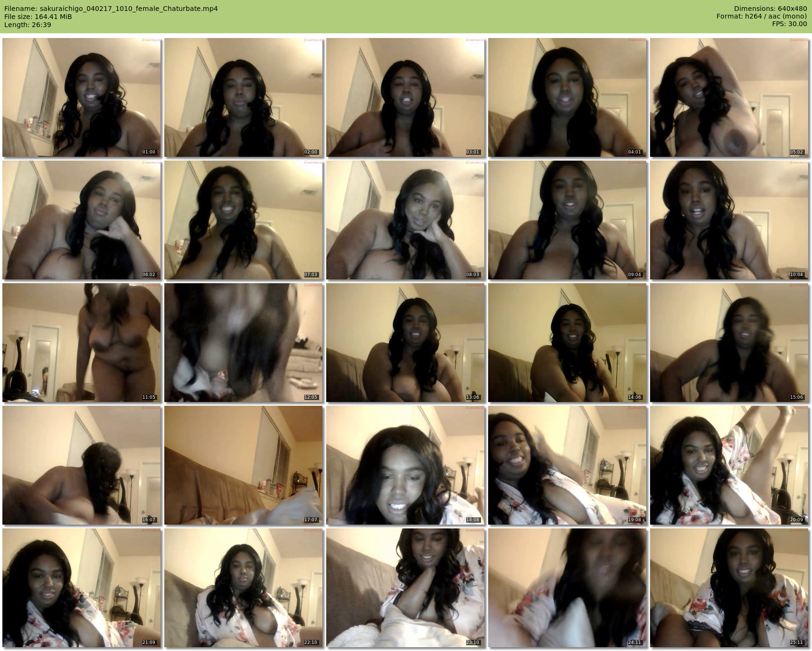Viewport: 812px width, 651px height.
Task: Choose the preview frame stamped 22:10
Action: [x=244, y=588]
